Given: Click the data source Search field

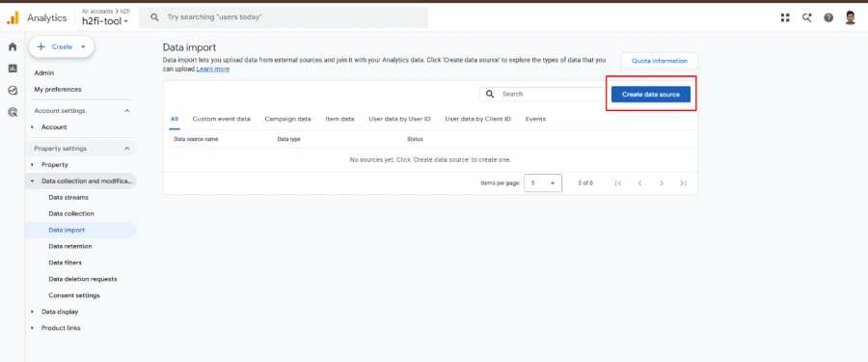Looking at the screenshot, I should pyautogui.click(x=542, y=95).
